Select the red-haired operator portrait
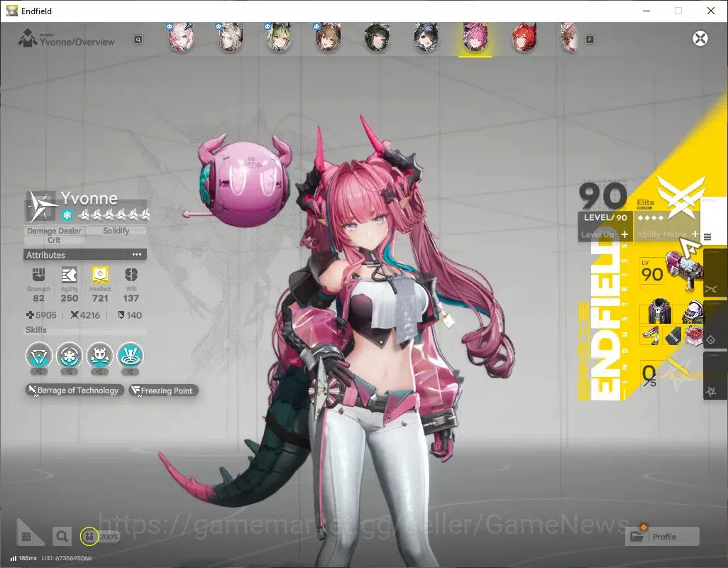The height and width of the screenshot is (568, 728). point(524,37)
